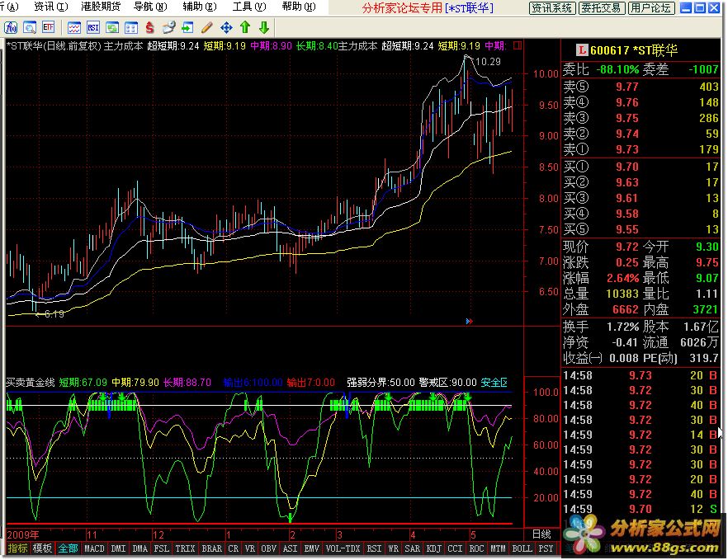Switch to the MACD indicator
Image resolution: width=728 pixels, height=560 pixels.
[x=94, y=548]
